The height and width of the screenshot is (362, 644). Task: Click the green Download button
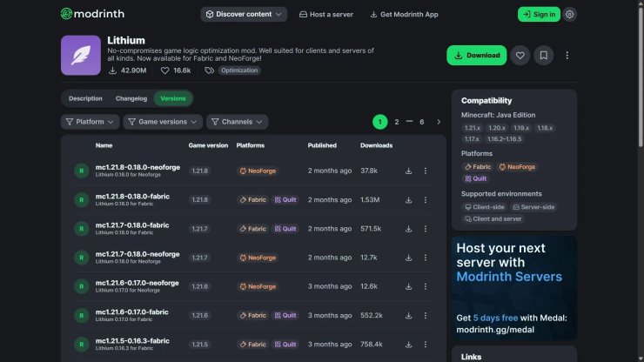476,55
